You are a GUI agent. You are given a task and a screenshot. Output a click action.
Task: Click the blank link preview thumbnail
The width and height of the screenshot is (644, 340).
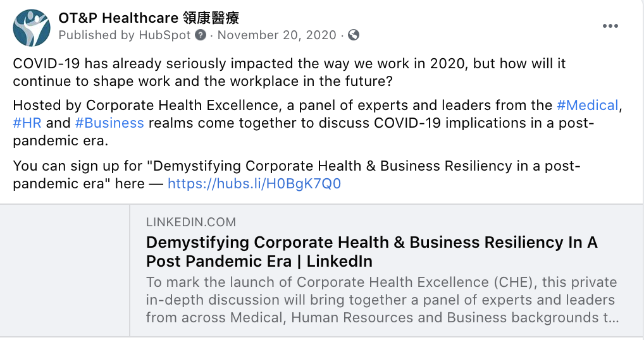(x=65, y=271)
